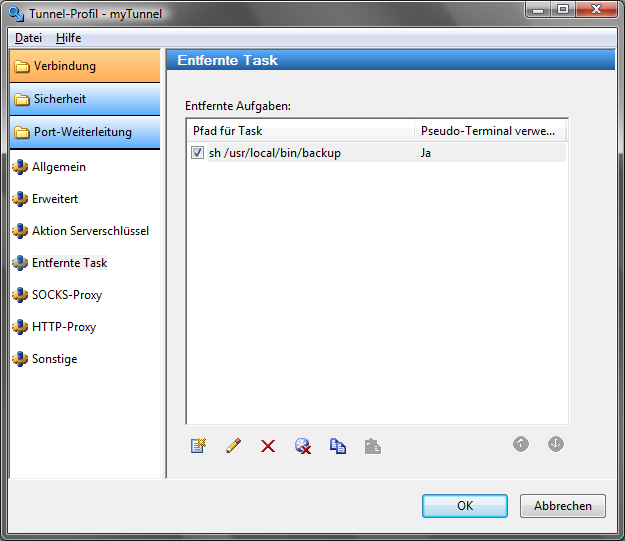Open the Hilfe menu

(68, 37)
